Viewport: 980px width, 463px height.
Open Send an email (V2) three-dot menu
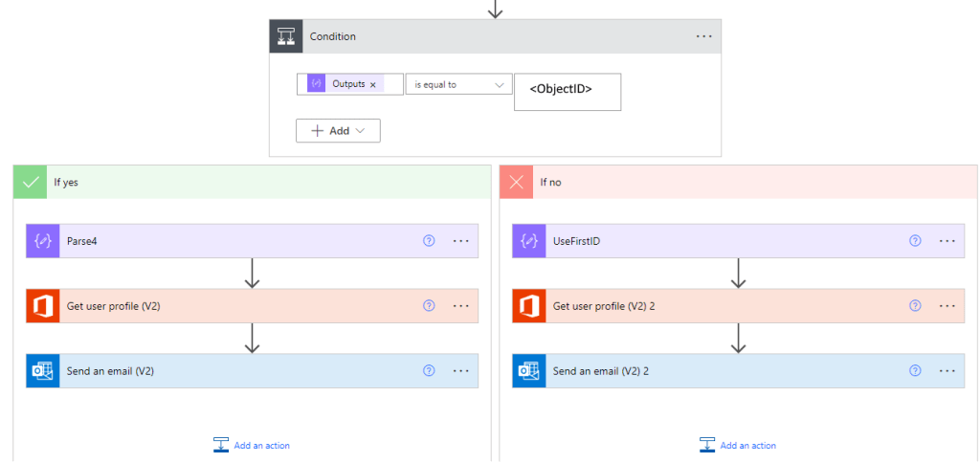point(461,370)
